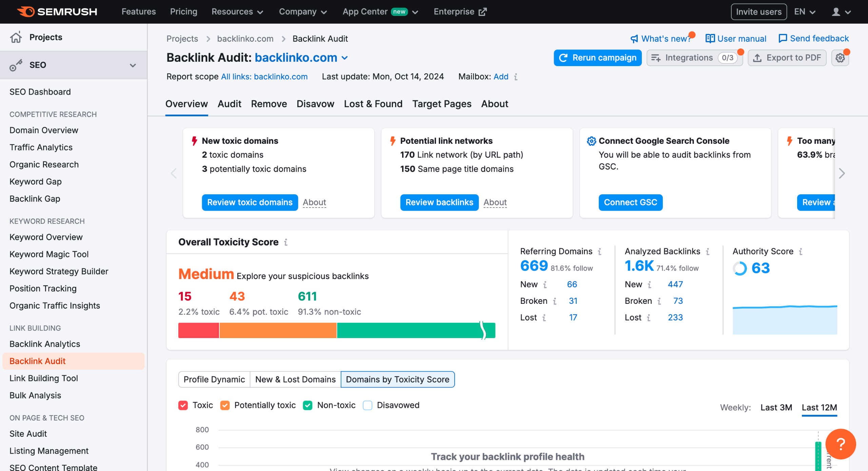Open Site Audit in the sidebar
This screenshot has height=471, width=868.
click(28, 434)
